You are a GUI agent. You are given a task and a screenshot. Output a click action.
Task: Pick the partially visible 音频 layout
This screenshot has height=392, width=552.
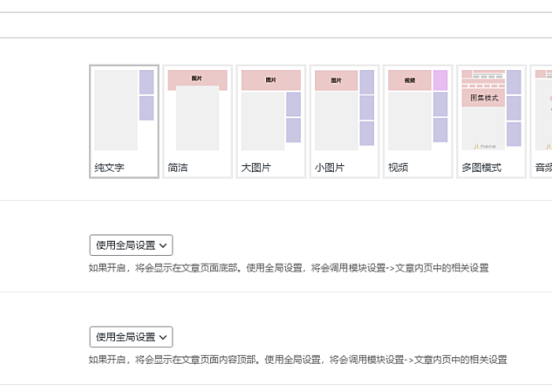tap(541, 121)
